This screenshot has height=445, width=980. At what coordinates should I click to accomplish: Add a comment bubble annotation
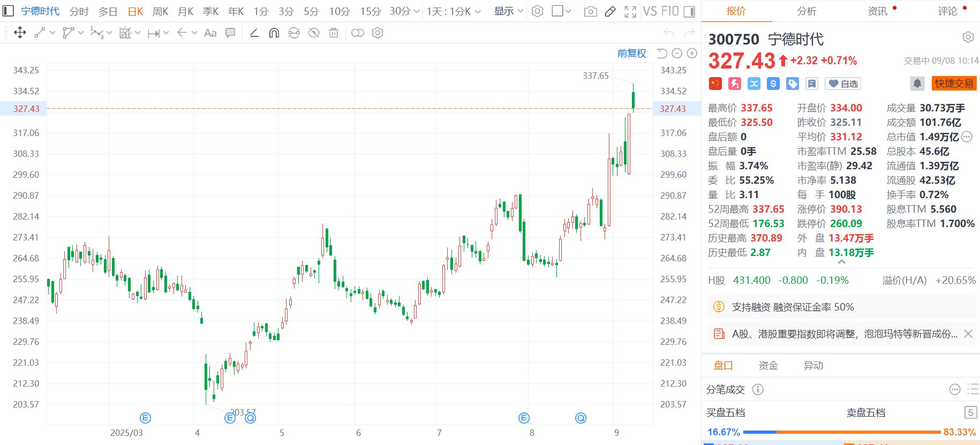click(x=230, y=33)
